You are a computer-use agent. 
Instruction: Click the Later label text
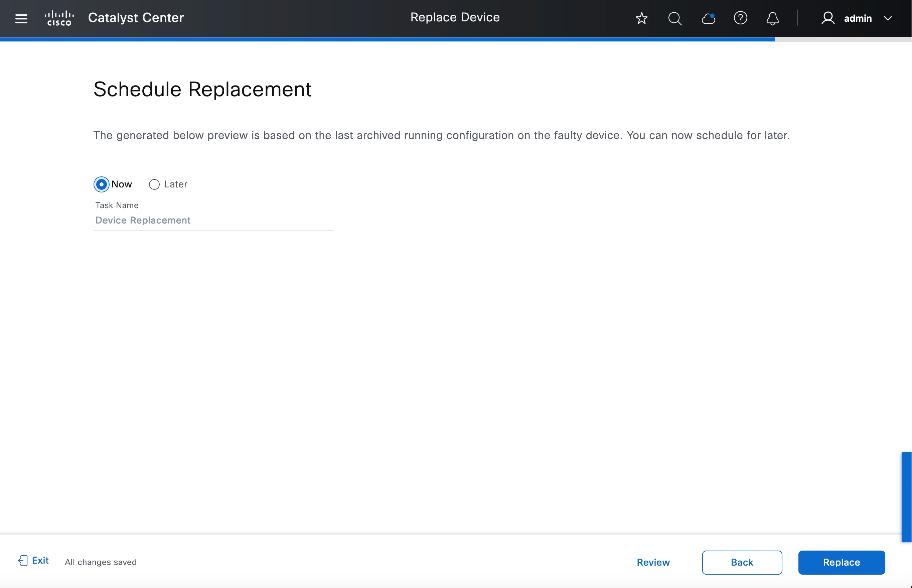(x=176, y=184)
